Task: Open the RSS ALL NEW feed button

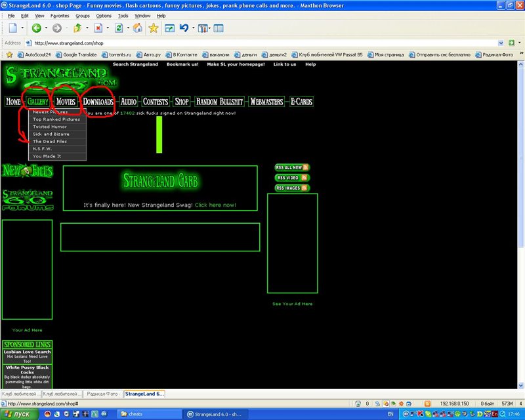Action: [292, 168]
